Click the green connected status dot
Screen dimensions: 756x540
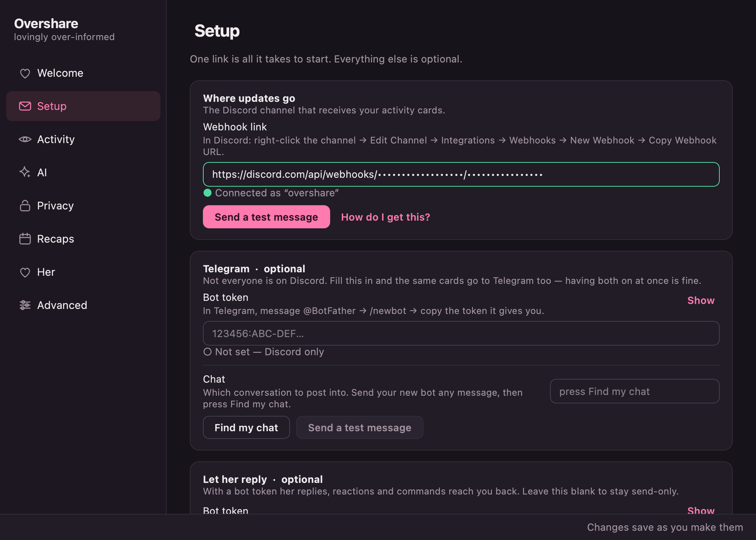[x=207, y=193]
